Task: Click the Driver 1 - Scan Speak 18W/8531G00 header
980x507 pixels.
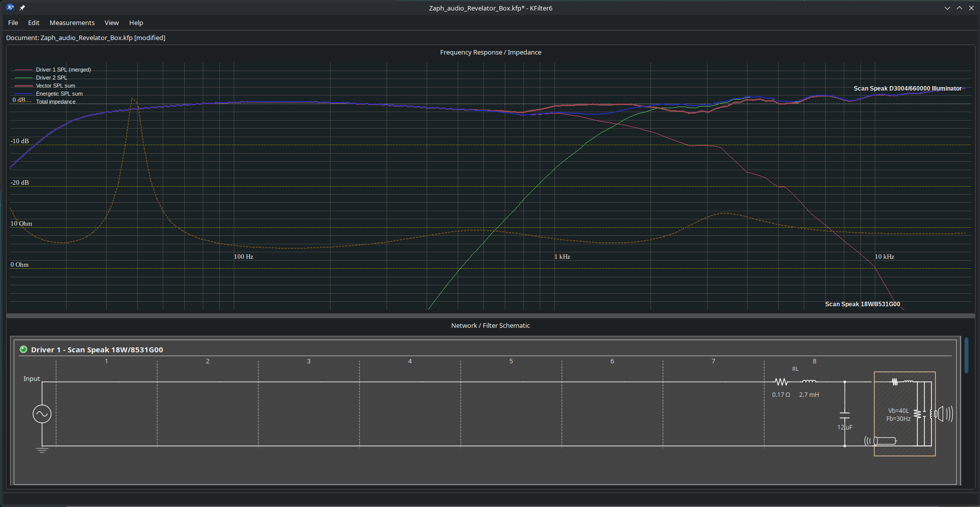Action: 97,349
